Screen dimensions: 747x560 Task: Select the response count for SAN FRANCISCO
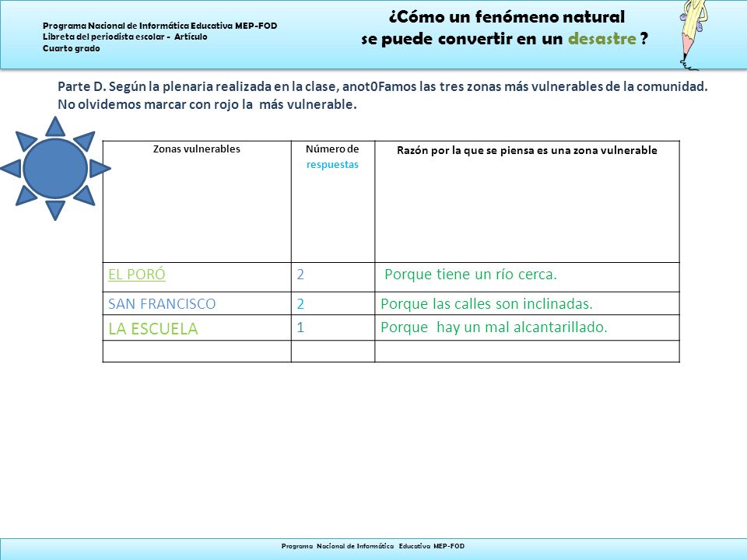[300, 304]
